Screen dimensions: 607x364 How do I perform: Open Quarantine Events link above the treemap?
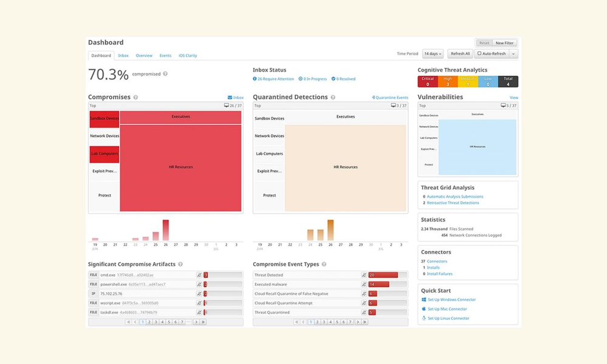coord(390,98)
